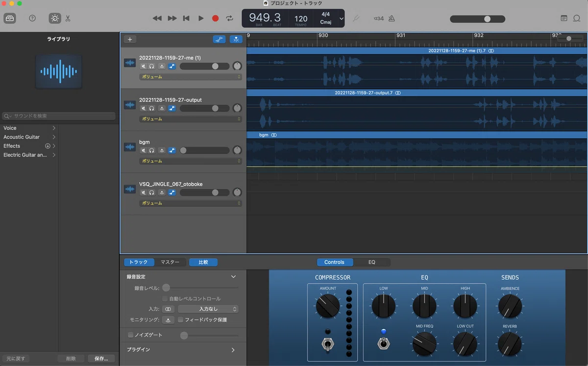588x366 pixels.
Task: Toggle the stereo input format button
Action: [x=168, y=309]
